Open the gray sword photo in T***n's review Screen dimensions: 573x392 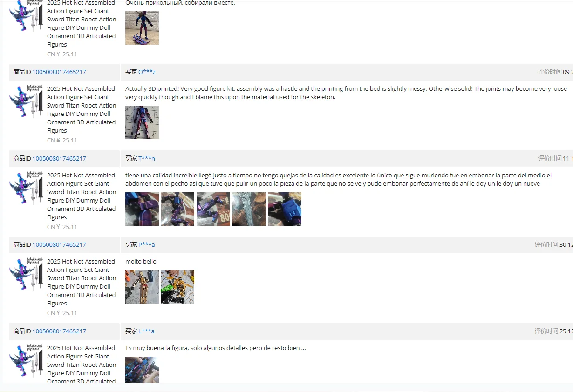249,209
